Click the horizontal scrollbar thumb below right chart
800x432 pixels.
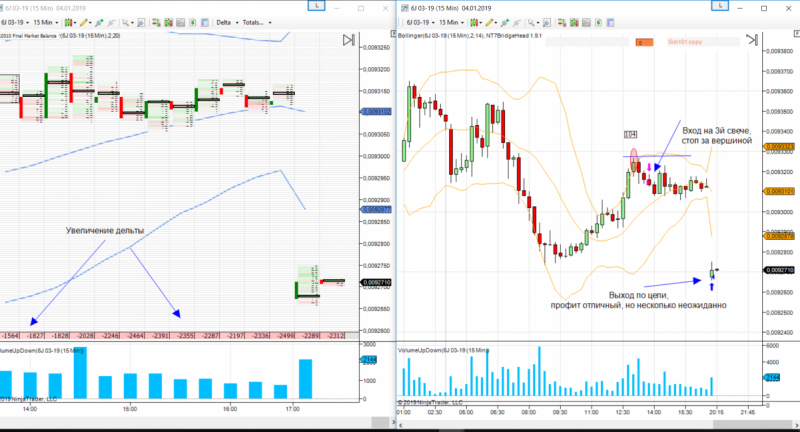click(751, 424)
